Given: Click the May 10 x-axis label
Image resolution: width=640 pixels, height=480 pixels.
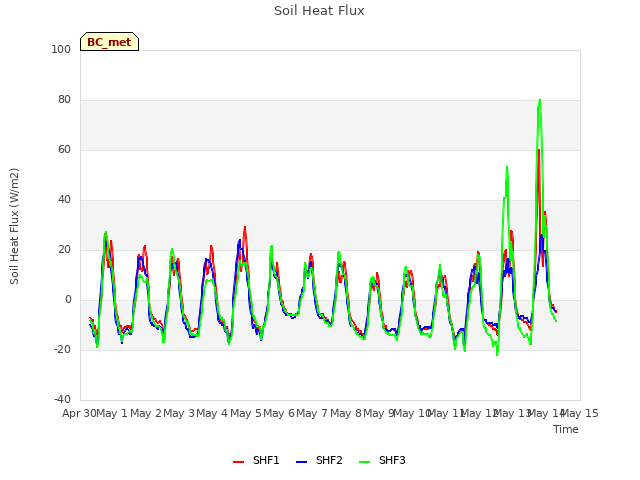Looking at the screenshot, I should pyautogui.click(x=413, y=413).
